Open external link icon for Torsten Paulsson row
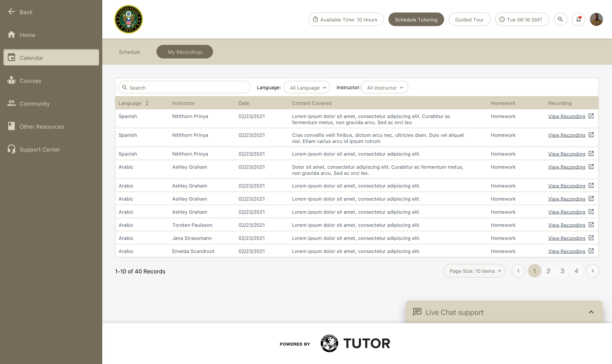The height and width of the screenshot is (364, 612). pyautogui.click(x=591, y=225)
